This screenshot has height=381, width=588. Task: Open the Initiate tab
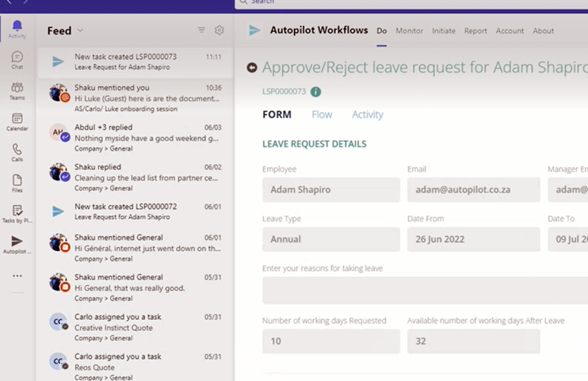click(x=444, y=31)
